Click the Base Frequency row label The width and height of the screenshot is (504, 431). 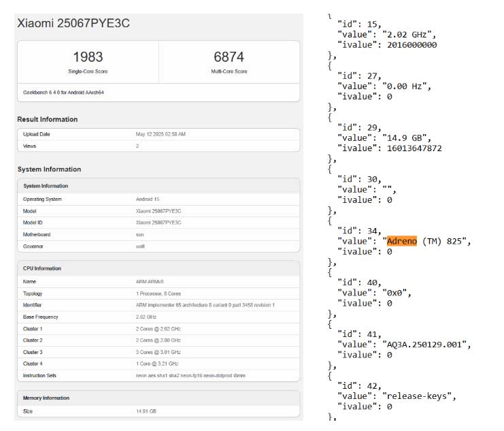pyautogui.click(x=41, y=317)
